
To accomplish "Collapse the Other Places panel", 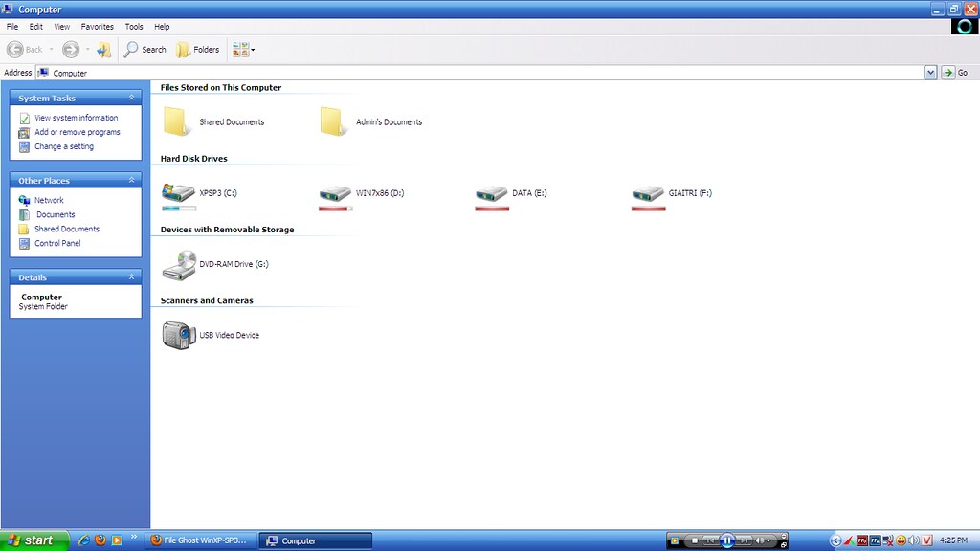I will coord(131,180).
